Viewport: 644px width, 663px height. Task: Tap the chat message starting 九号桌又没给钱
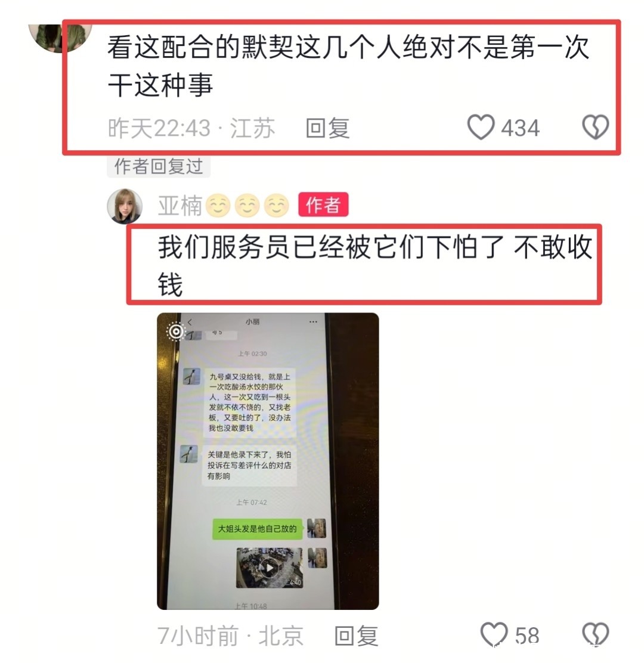tap(249, 402)
